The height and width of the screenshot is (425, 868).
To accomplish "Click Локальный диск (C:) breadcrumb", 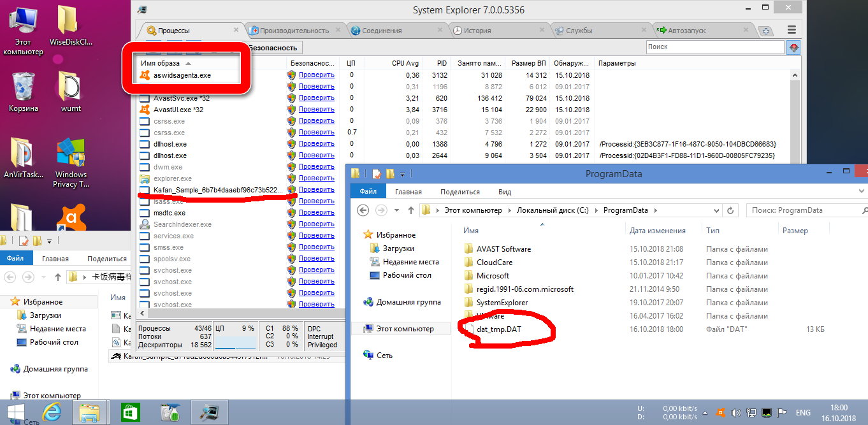I will click(x=553, y=210).
